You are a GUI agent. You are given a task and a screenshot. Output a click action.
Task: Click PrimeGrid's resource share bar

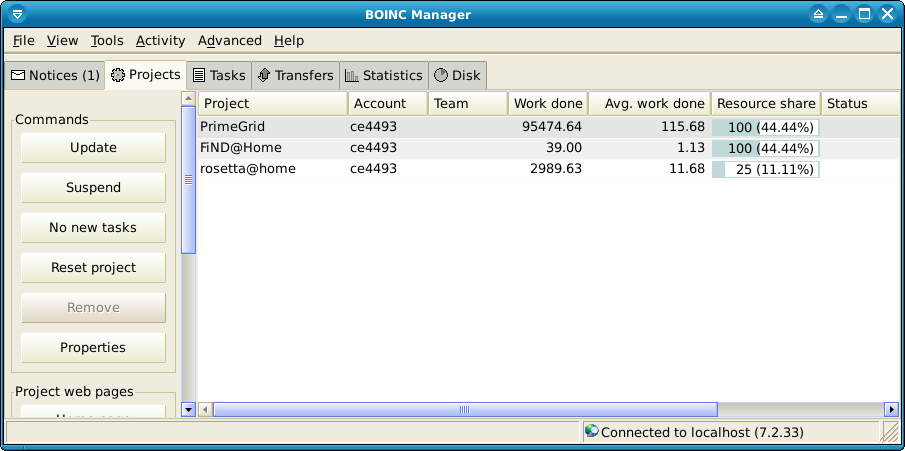coord(766,128)
